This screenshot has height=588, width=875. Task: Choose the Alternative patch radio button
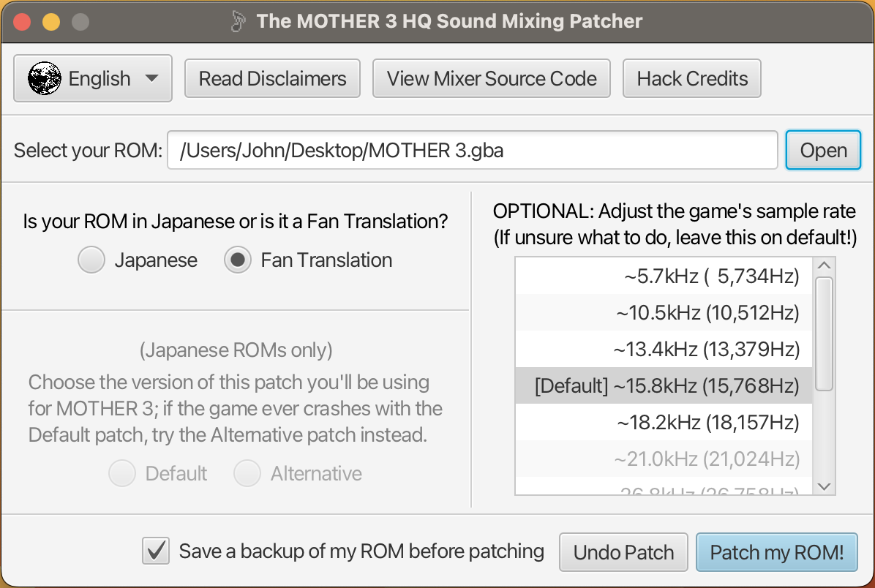pos(247,474)
